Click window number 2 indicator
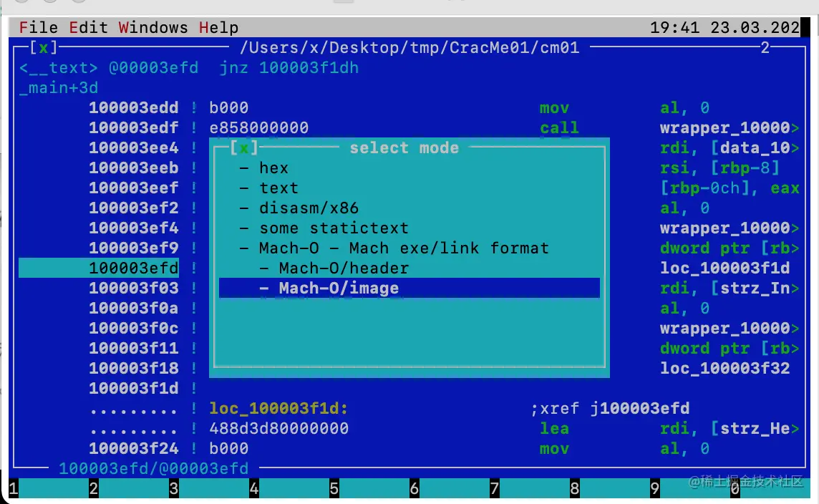This screenshot has height=504, width=819. [x=765, y=47]
